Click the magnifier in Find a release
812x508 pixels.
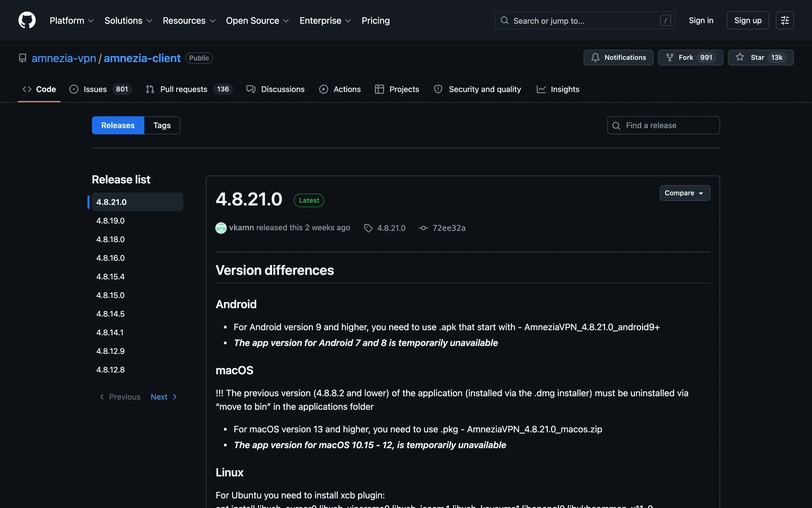tap(616, 126)
